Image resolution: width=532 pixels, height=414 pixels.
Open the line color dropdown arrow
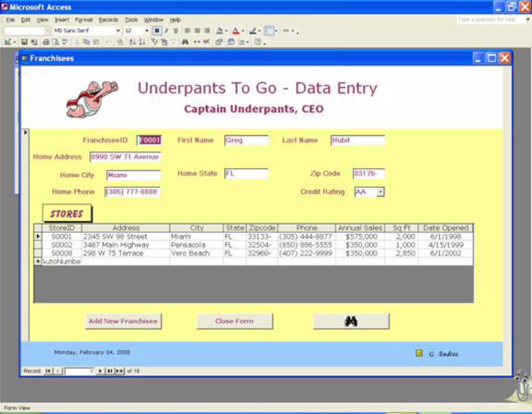[259, 32]
